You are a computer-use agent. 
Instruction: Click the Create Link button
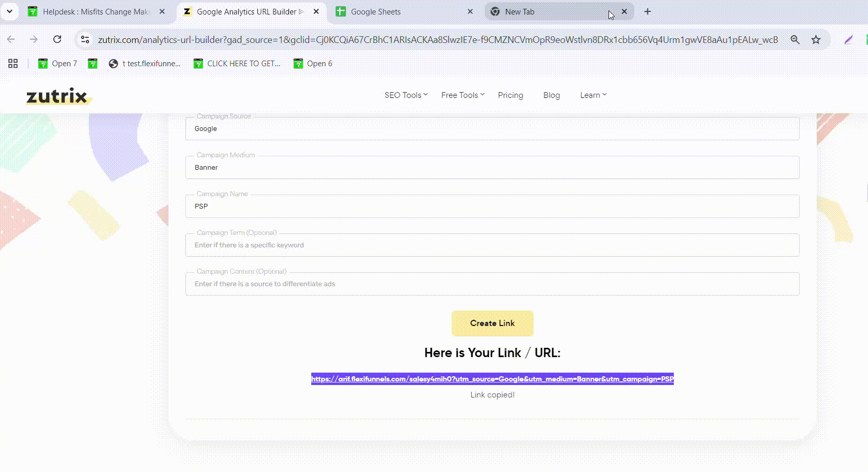pos(492,323)
